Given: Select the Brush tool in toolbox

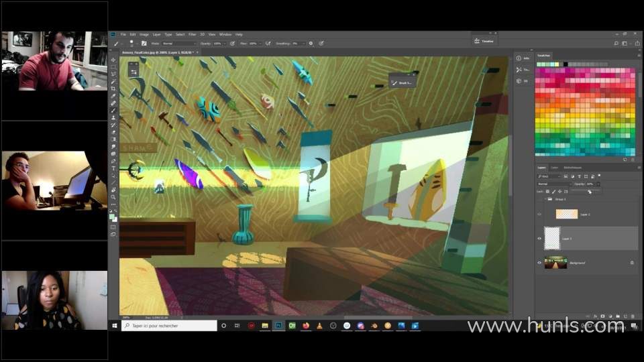Looking at the screenshot, I should [113, 111].
